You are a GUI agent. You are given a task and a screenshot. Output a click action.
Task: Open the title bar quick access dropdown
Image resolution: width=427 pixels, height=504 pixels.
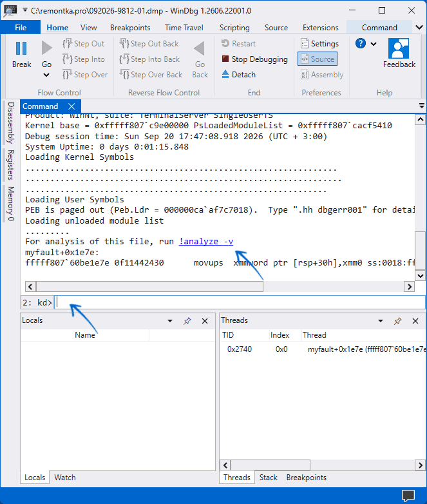pos(24,10)
